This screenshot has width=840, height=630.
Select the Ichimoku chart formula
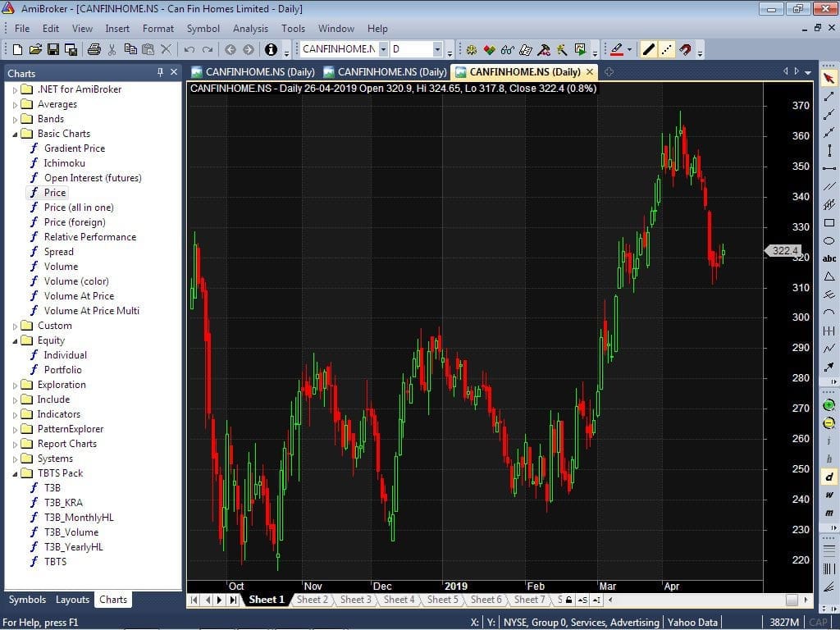pos(64,163)
